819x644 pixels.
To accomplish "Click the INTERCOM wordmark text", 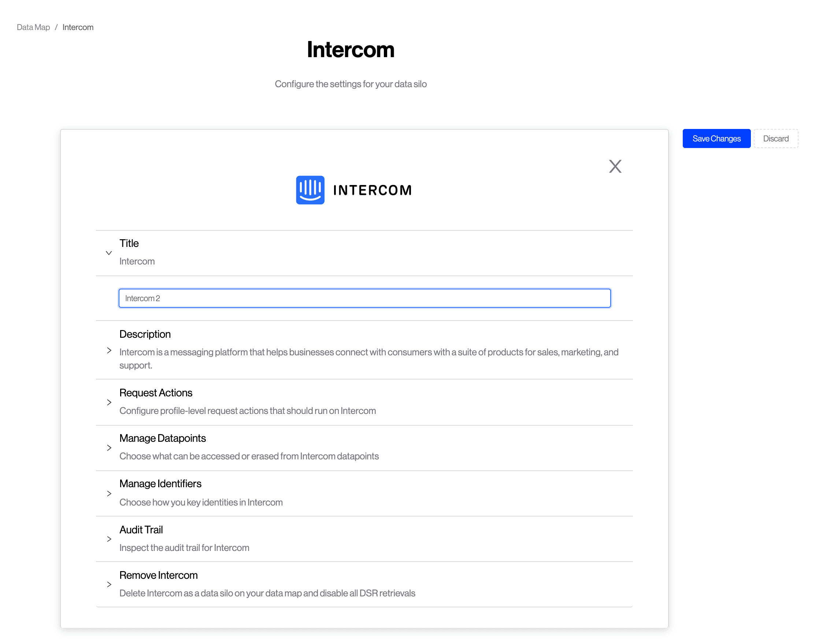I will point(372,190).
